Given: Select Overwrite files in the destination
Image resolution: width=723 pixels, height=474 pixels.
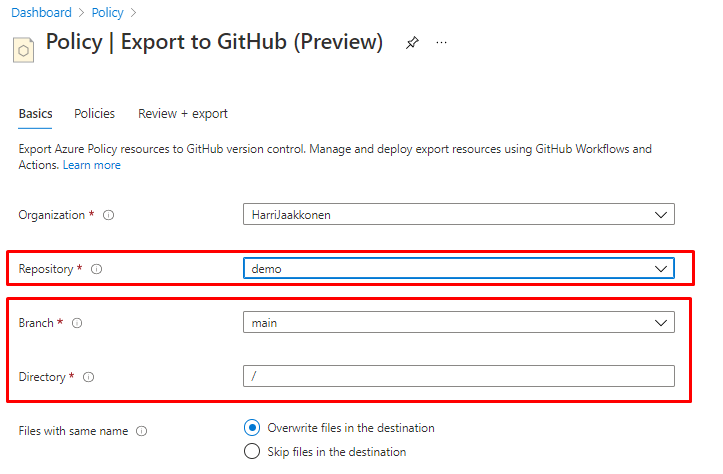Looking at the screenshot, I should (252, 428).
